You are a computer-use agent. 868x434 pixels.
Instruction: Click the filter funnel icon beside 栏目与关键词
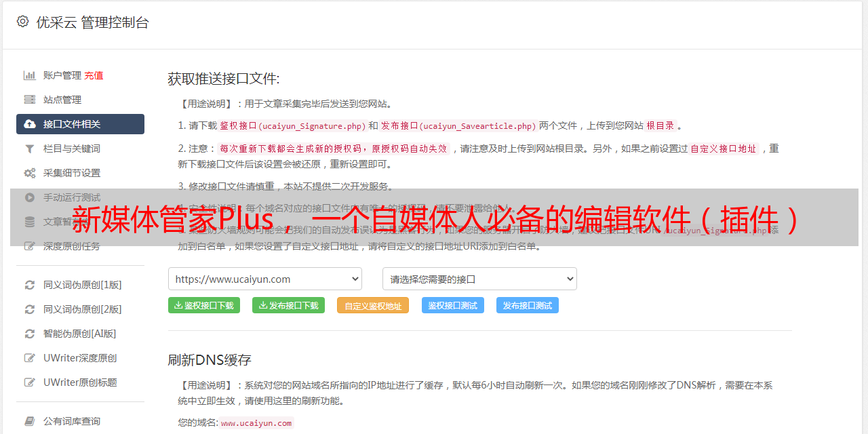30,149
